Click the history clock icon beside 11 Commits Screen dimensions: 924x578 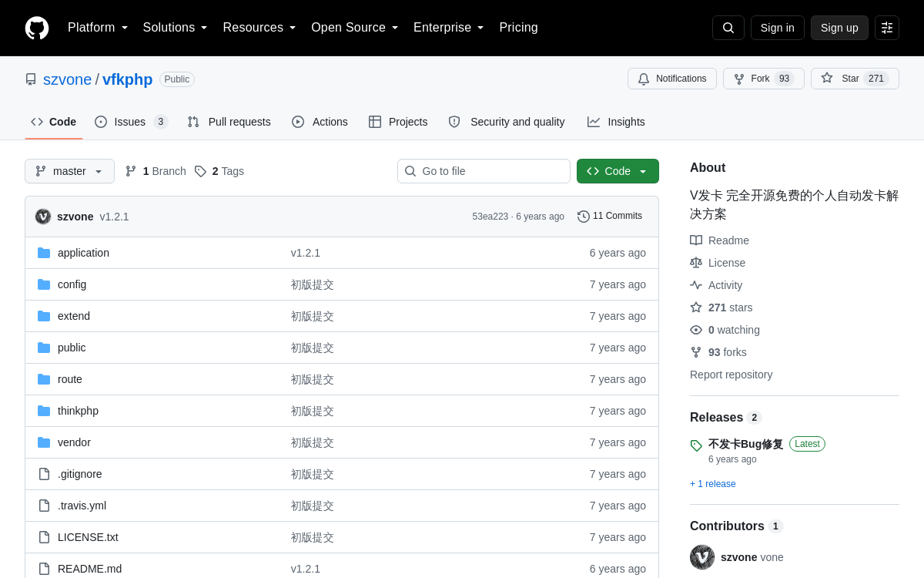tap(584, 217)
